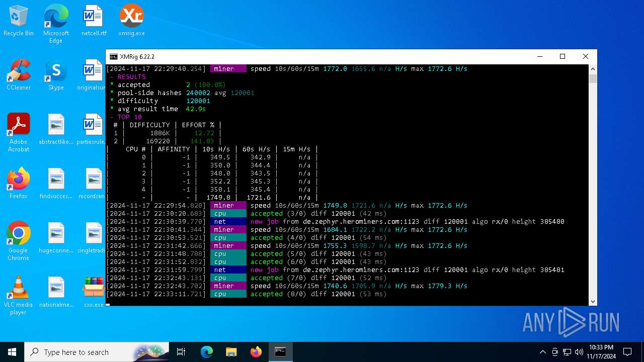Click the miner tag at 22:32:43.702
Viewport: 644px width, 362px height.
point(228,286)
